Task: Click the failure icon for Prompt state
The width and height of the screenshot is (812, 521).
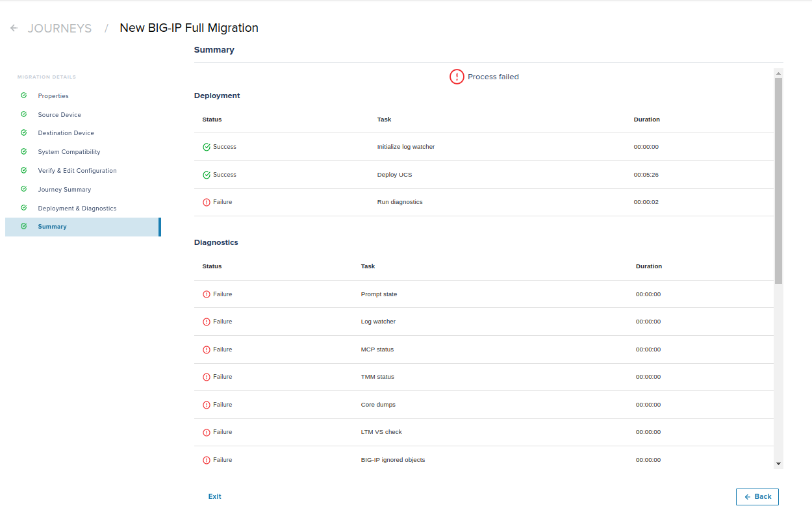Action: [x=207, y=294]
